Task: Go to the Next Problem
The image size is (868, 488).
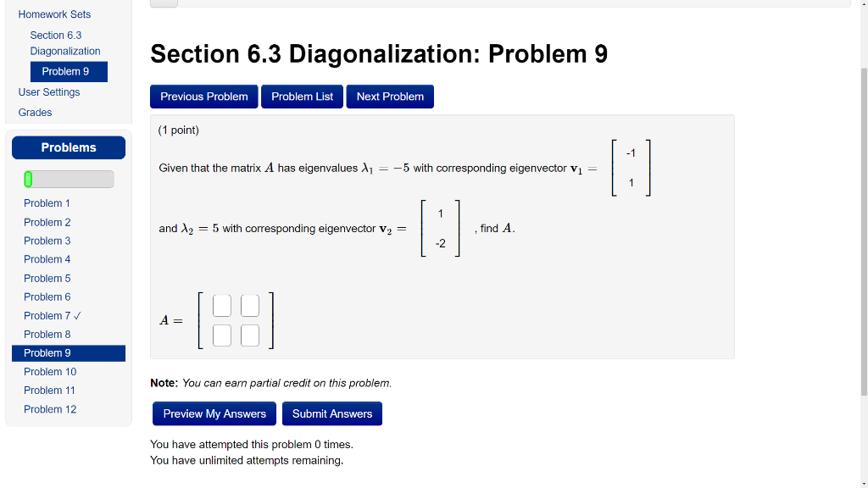Action: pyautogui.click(x=390, y=97)
